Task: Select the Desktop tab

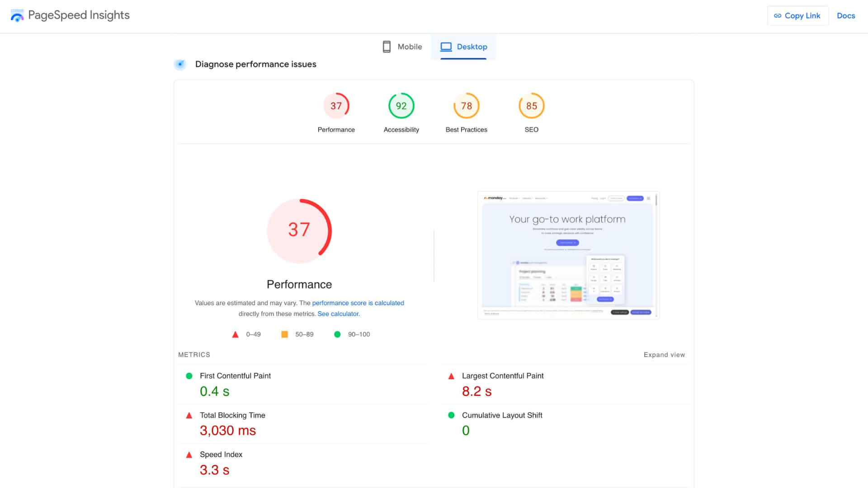Action: point(463,47)
